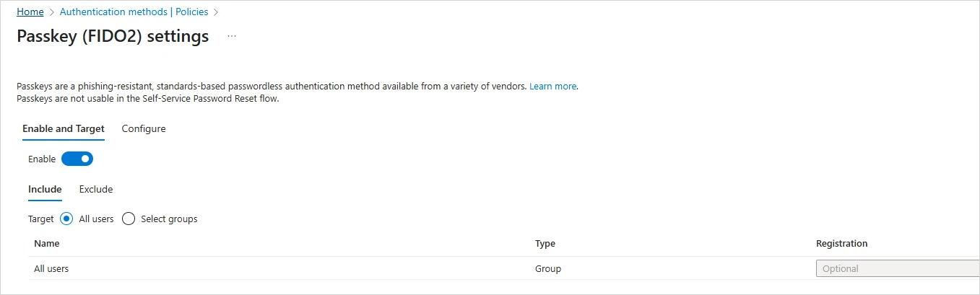Switch to the Exclude tab

(x=96, y=190)
